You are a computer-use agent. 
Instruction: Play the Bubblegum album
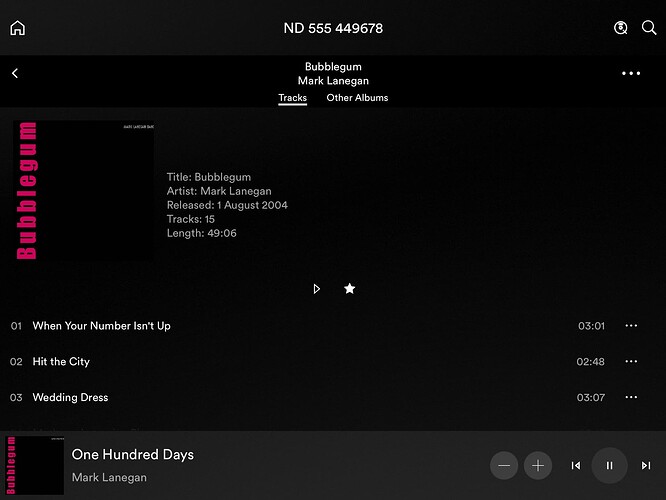(x=317, y=289)
